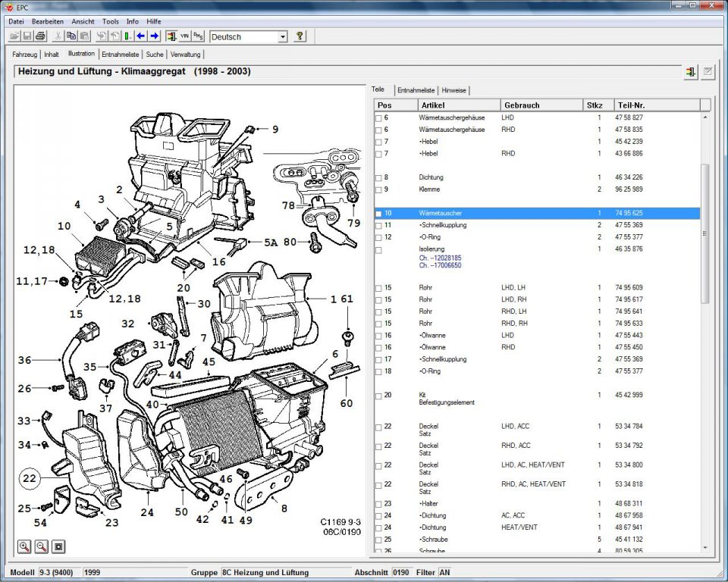The height and width of the screenshot is (582, 728).
Task: Zoom out of the illustration
Action: [41, 546]
